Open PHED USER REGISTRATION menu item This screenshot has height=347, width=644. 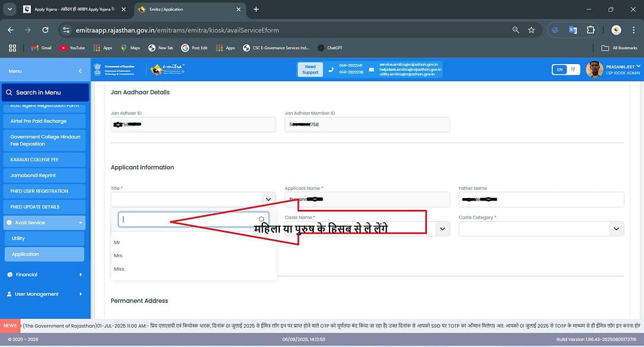45,191
